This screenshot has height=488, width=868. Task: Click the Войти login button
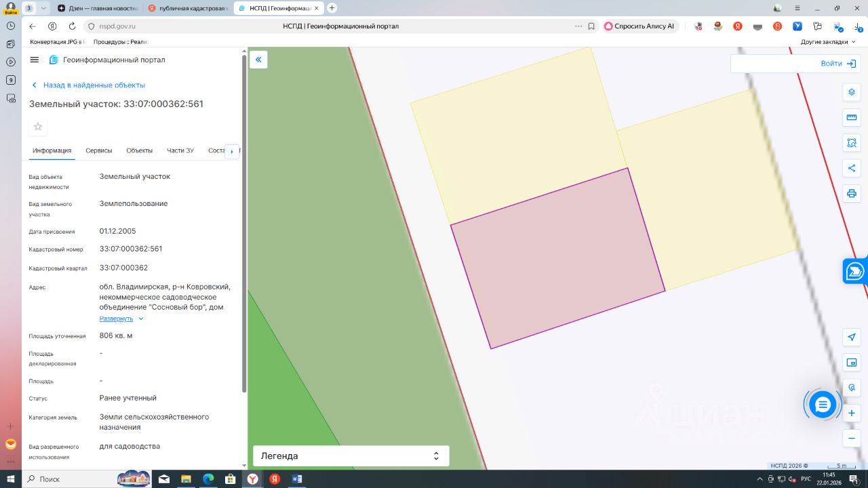tap(838, 64)
